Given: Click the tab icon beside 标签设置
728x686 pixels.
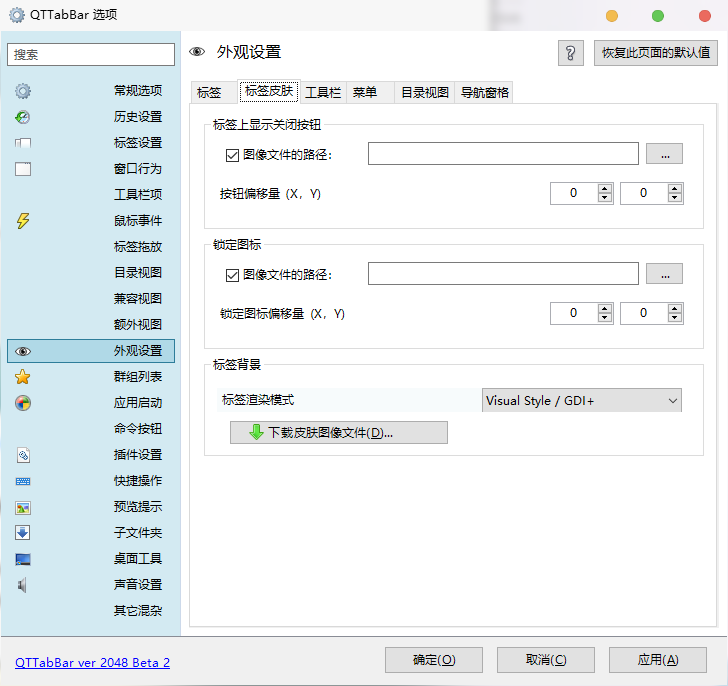Looking at the screenshot, I should [23, 143].
